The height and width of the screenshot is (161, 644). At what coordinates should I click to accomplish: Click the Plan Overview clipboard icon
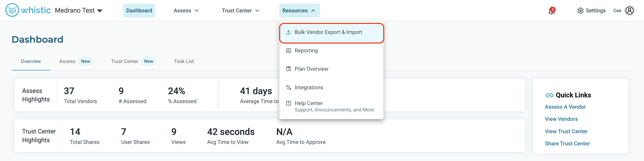coord(288,69)
